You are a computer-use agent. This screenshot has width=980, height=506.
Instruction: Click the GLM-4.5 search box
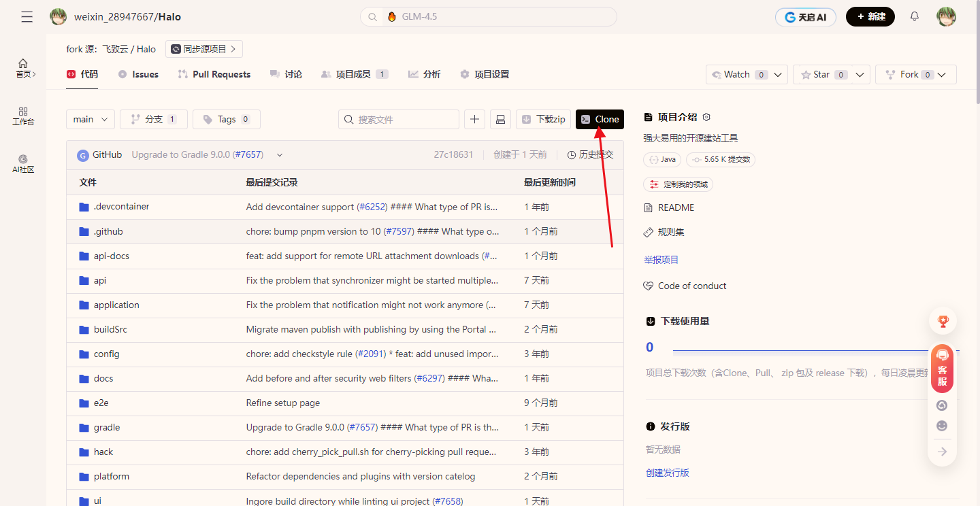click(489, 16)
